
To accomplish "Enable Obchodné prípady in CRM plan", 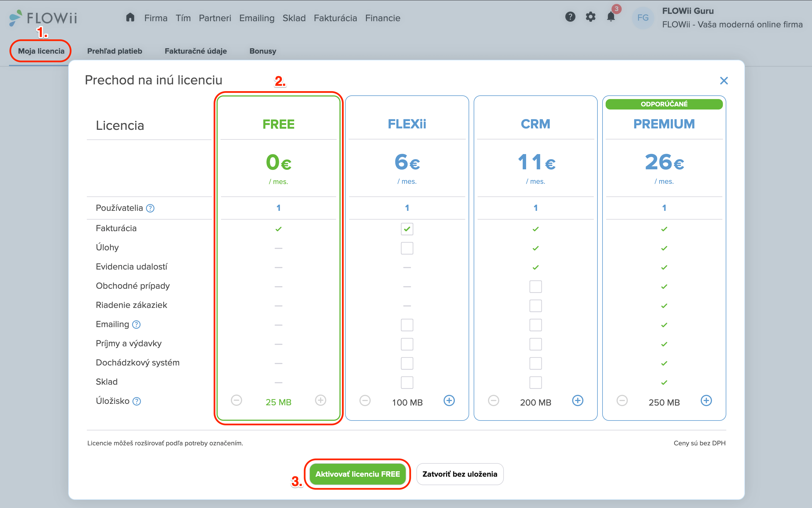I will click(535, 286).
